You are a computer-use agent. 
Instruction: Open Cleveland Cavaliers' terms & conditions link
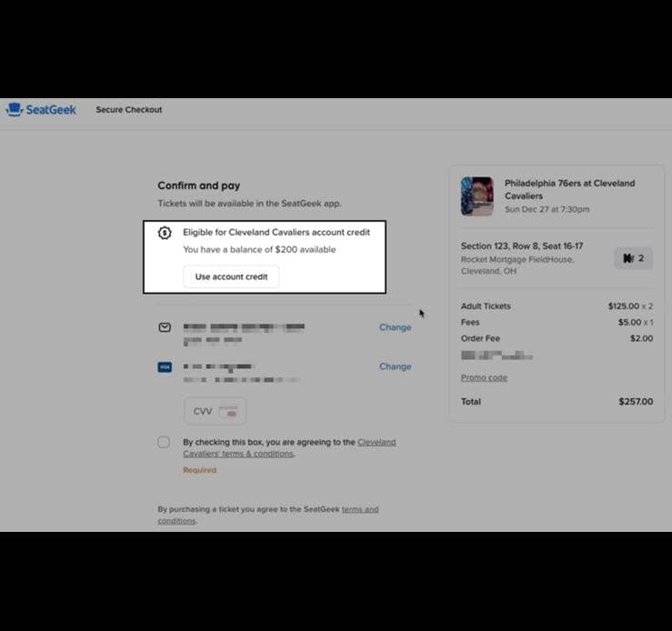coord(289,447)
